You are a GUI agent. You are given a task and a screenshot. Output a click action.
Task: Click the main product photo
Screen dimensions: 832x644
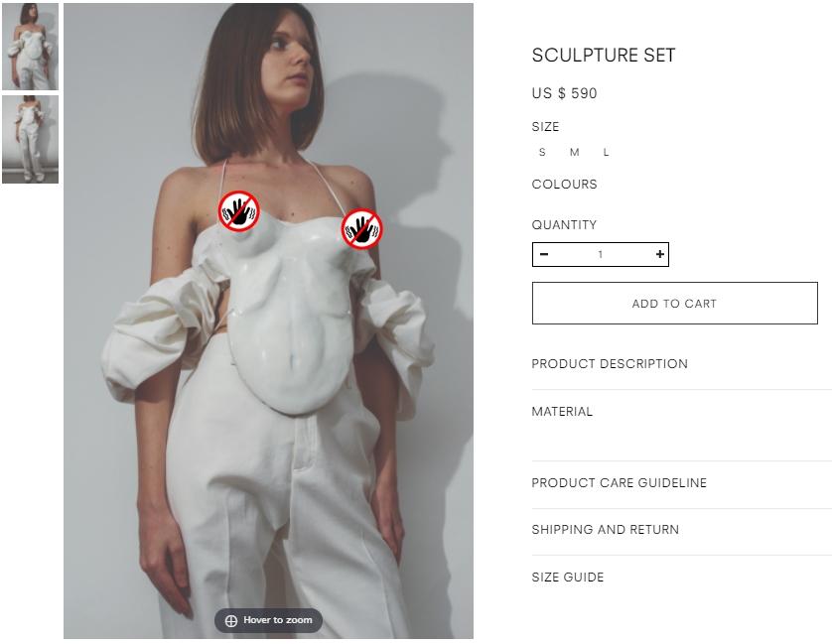point(268,321)
